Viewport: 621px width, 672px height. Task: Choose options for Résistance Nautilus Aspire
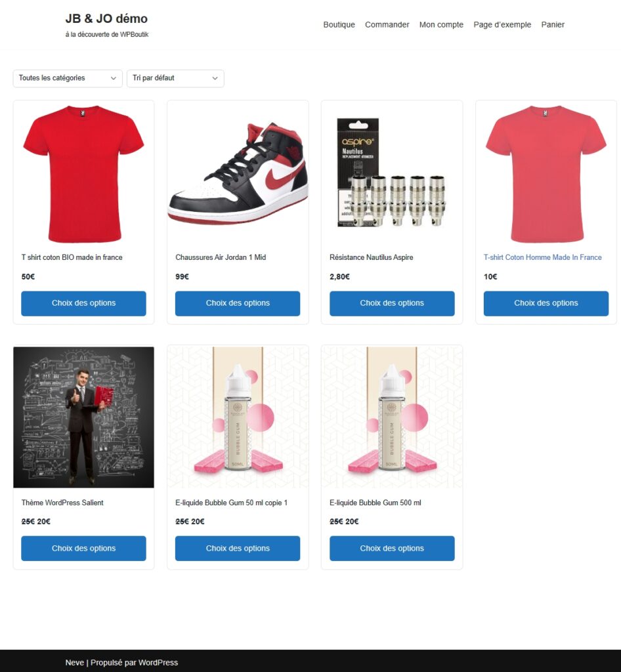click(x=392, y=303)
